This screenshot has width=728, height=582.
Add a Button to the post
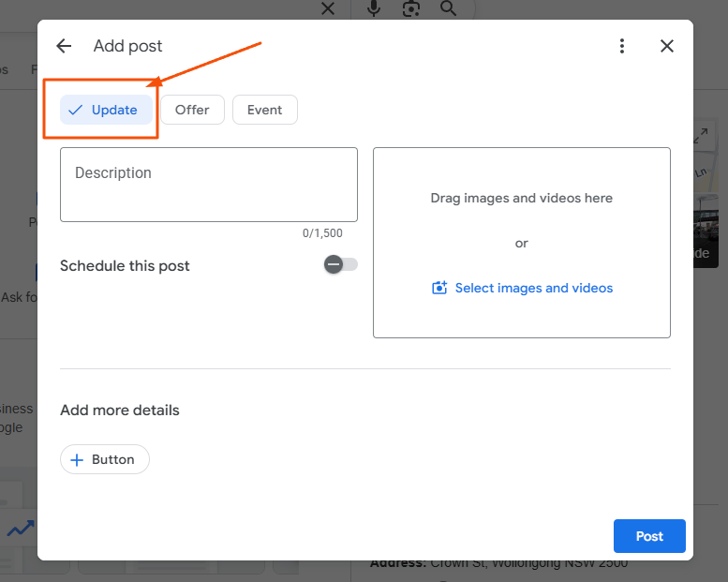coord(105,459)
